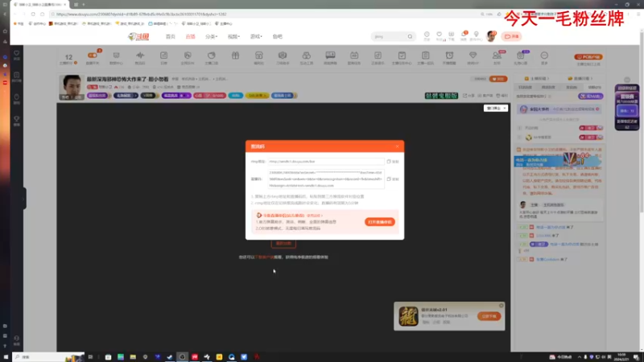The width and height of the screenshot is (644, 362).
Task: Switch to 日活跃度 ranking tab
Action: pos(525,88)
